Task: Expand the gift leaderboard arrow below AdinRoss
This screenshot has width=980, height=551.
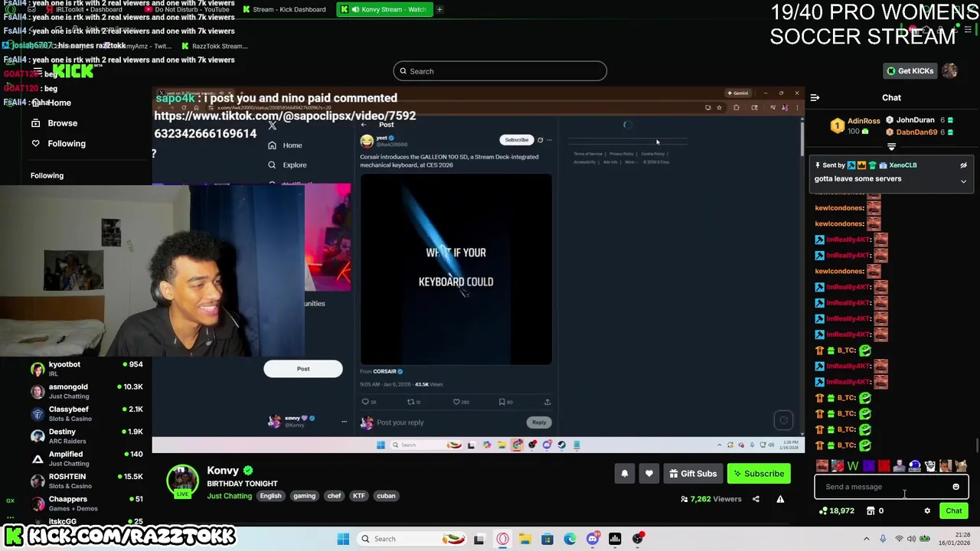Action: coord(891,146)
